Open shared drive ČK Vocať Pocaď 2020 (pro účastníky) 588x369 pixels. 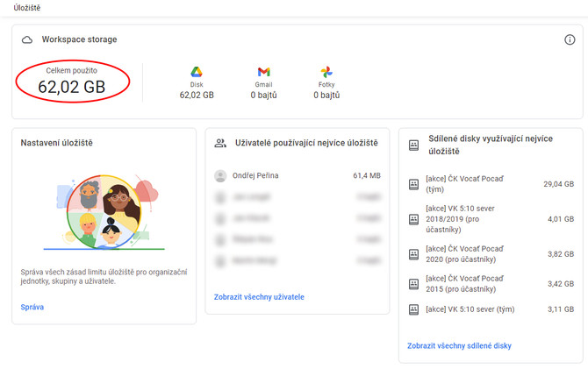pos(464,254)
